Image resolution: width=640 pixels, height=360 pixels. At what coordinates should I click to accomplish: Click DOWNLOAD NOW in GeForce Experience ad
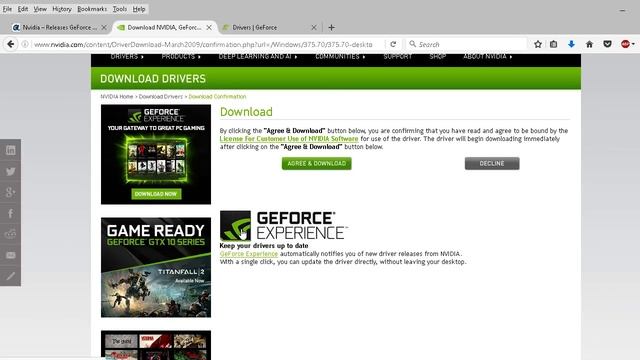[156, 194]
